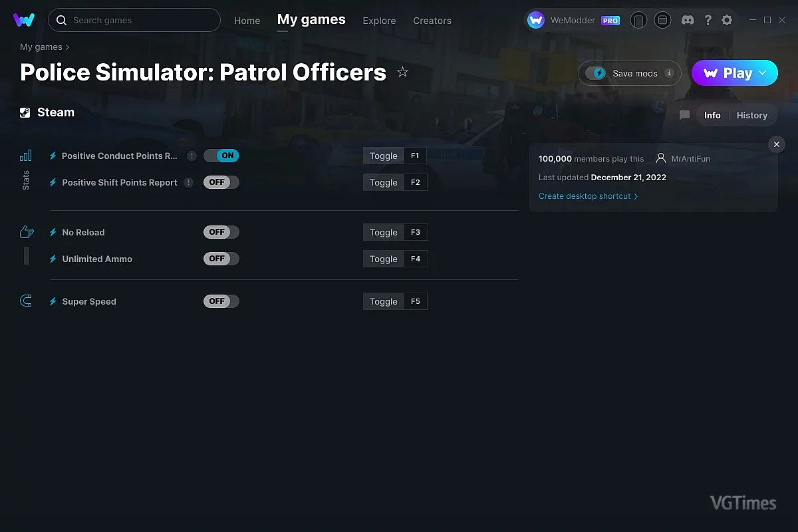The image size is (798, 532).
Task: Go to the Home tab
Action: pyautogui.click(x=247, y=21)
